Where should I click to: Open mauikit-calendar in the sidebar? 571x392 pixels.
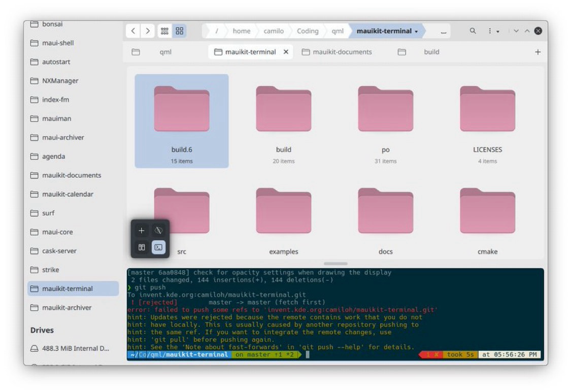pos(73,194)
